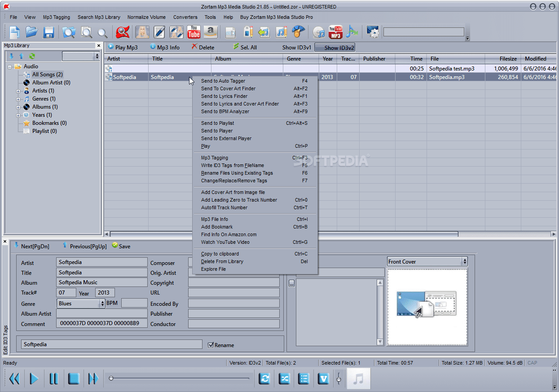Click the blue up arrow in Mp3 Library
The height and width of the screenshot is (392, 559).
tap(21, 56)
